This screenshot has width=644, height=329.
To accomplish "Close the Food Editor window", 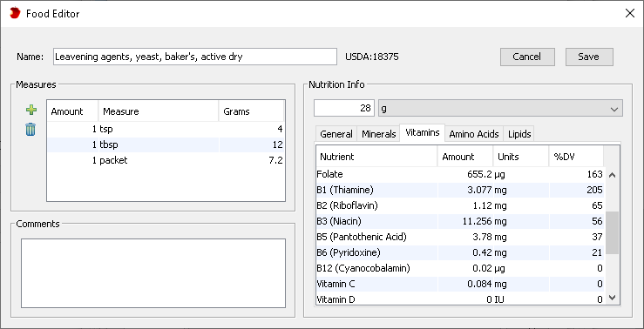I will [630, 14].
